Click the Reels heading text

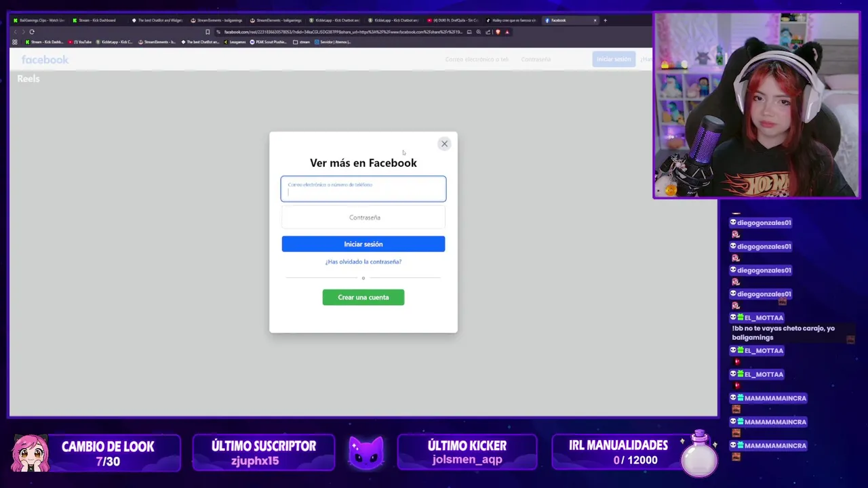click(28, 79)
